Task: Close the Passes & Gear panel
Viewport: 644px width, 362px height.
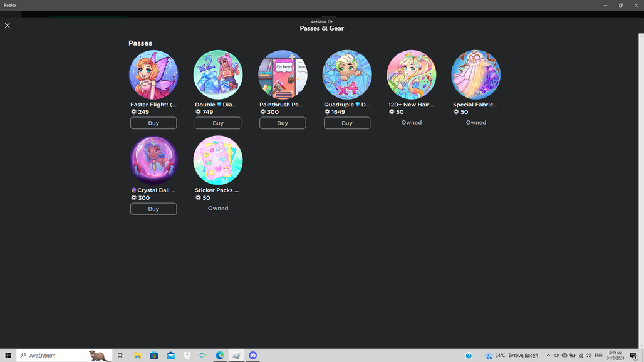Action: click(8, 26)
